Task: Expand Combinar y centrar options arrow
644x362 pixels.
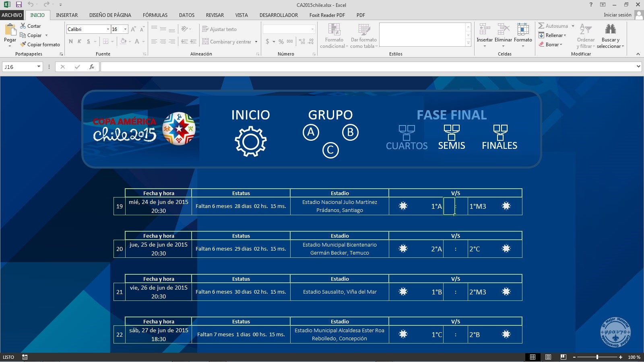Action: coord(256,41)
